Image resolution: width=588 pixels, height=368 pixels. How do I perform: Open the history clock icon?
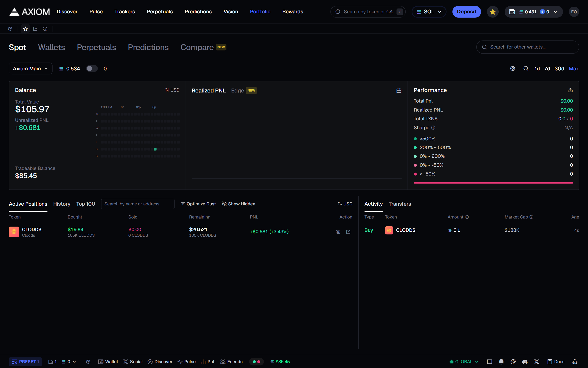coord(45,29)
